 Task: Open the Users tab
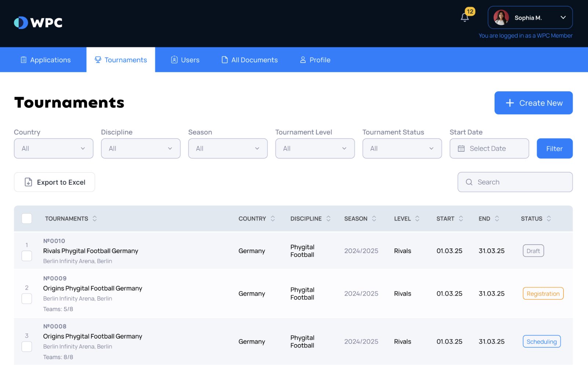185,60
